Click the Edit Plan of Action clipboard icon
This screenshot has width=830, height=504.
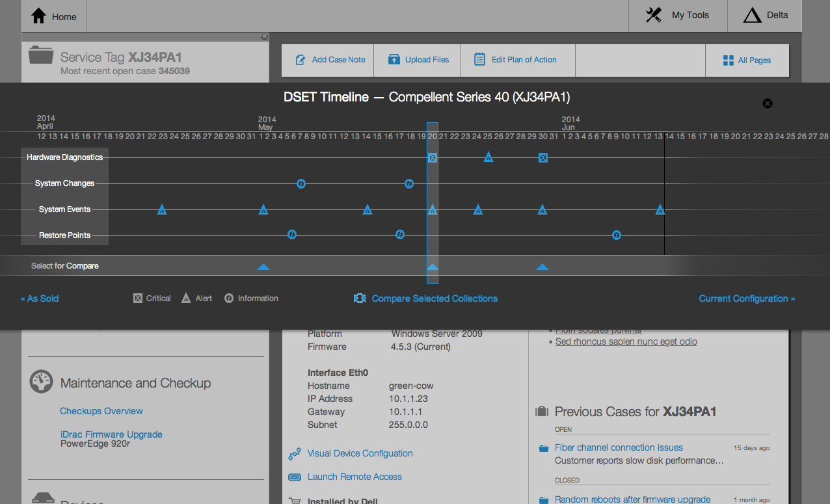click(479, 59)
